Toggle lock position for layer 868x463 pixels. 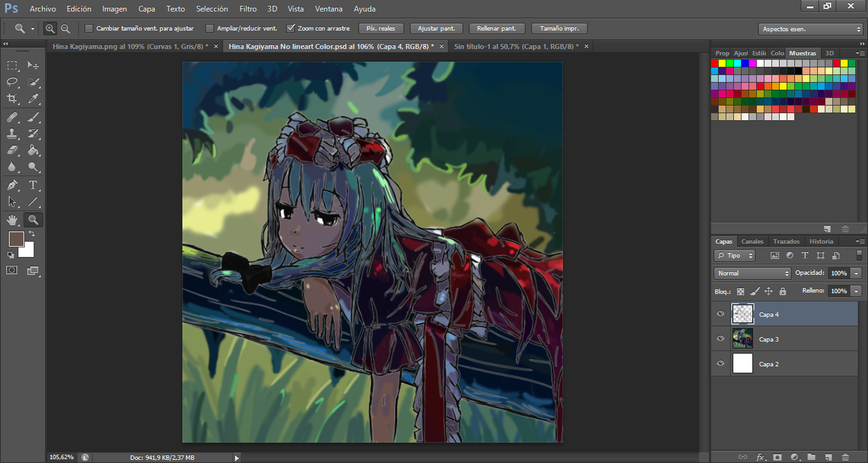click(x=768, y=291)
